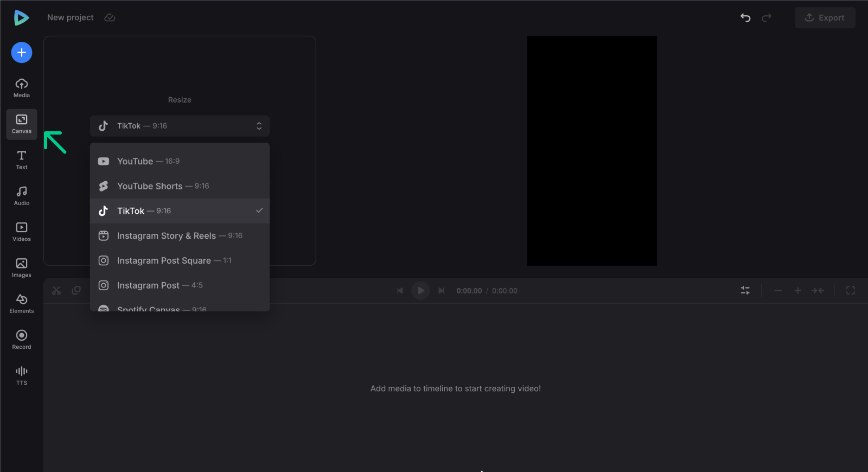The width and height of the screenshot is (868, 472).
Task: Undo the last action
Action: pyautogui.click(x=745, y=18)
